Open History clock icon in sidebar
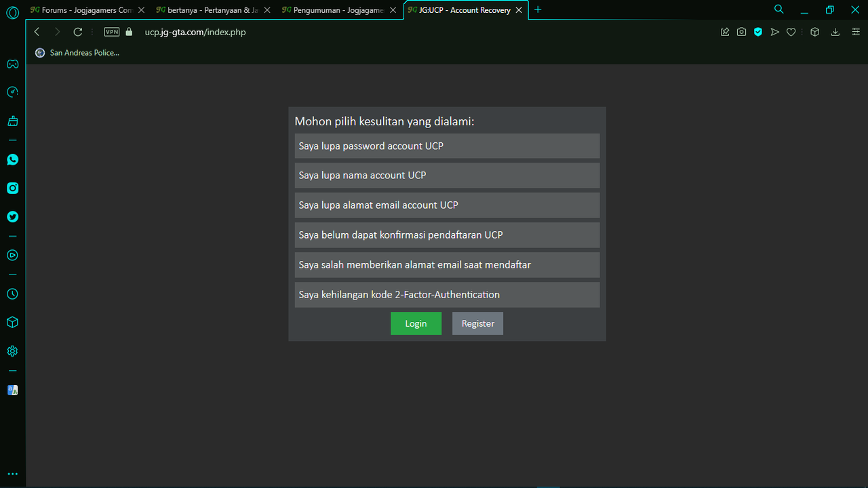The width and height of the screenshot is (868, 488). click(x=12, y=294)
